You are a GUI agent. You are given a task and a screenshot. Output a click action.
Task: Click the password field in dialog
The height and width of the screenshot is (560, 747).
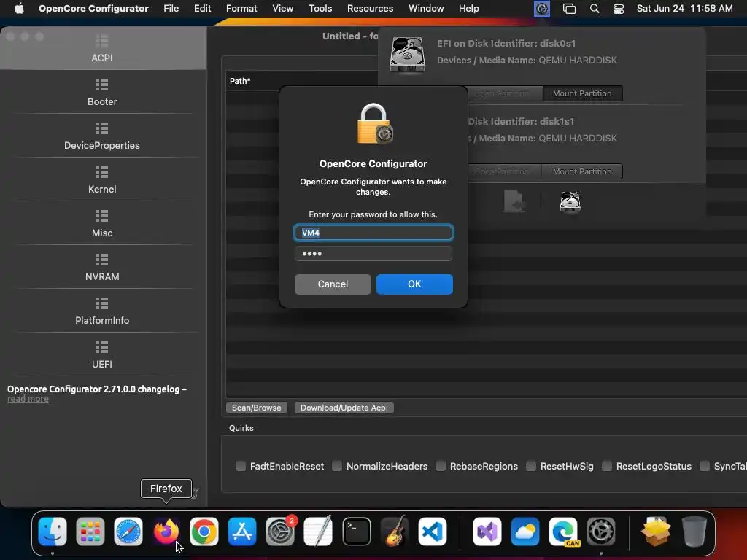coord(373,253)
